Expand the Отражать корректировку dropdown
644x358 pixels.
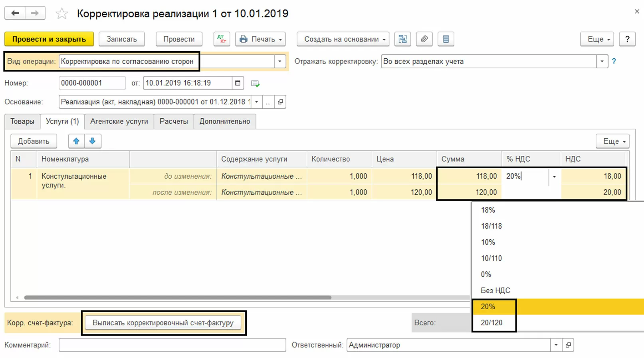tap(602, 62)
